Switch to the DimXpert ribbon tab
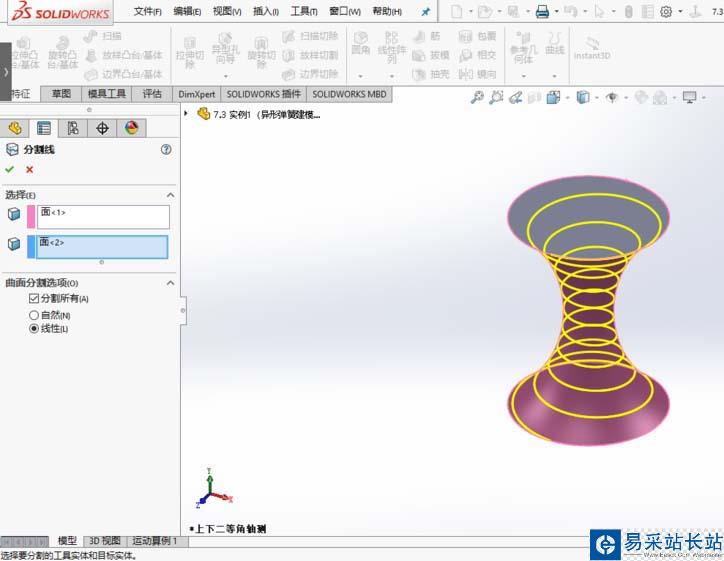This screenshot has height=561, width=724. (x=197, y=94)
